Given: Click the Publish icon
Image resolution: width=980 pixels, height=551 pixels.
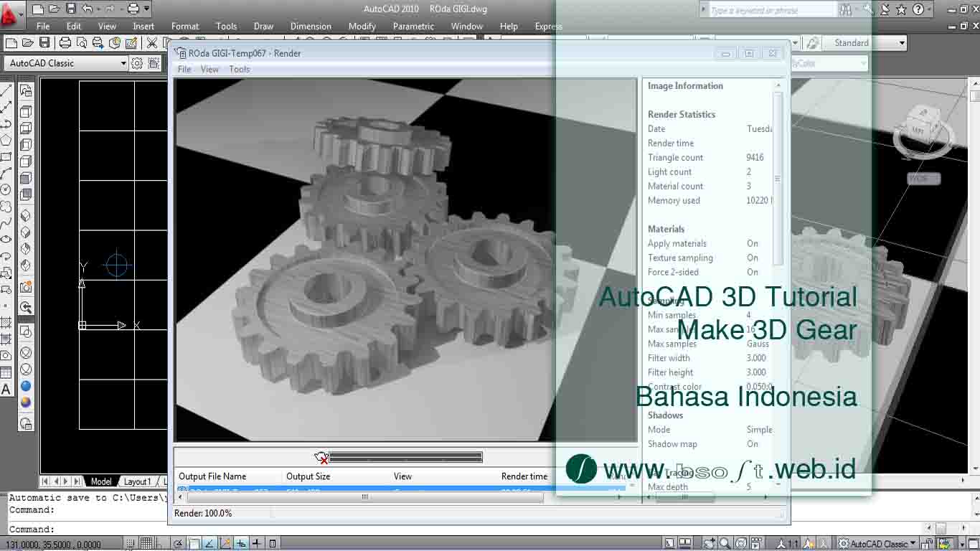Looking at the screenshot, I should (98, 43).
